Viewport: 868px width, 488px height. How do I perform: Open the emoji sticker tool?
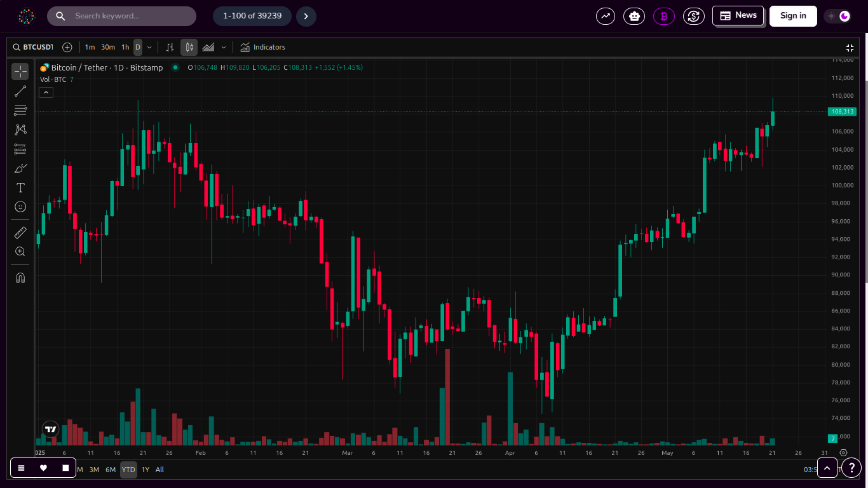tap(20, 207)
